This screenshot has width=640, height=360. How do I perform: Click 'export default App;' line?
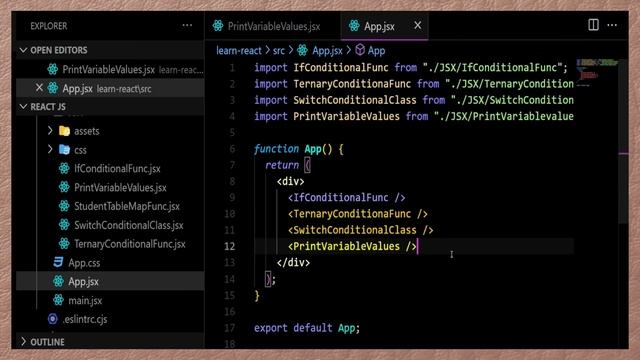307,328
